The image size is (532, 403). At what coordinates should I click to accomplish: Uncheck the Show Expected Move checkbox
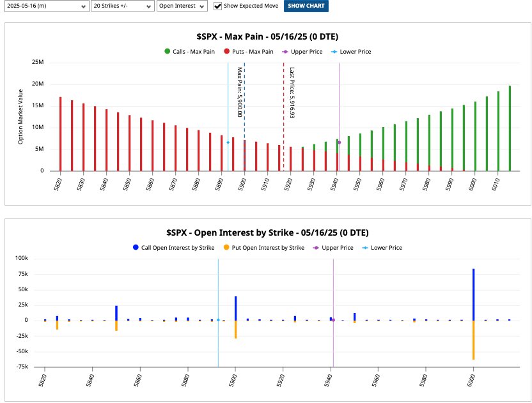click(217, 6)
